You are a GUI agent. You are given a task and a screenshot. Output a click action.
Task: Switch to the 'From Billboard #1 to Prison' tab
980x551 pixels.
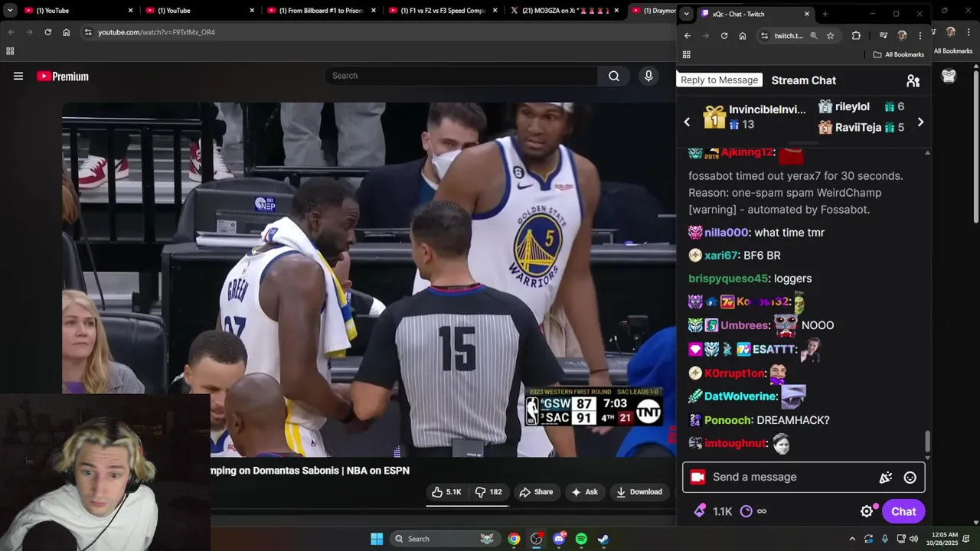(x=319, y=11)
